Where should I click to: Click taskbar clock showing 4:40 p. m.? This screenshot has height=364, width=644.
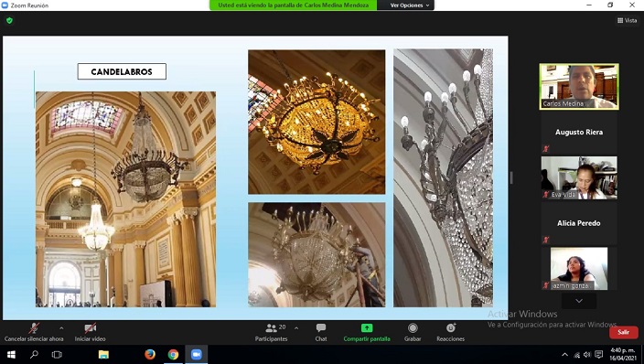click(x=623, y=354)
